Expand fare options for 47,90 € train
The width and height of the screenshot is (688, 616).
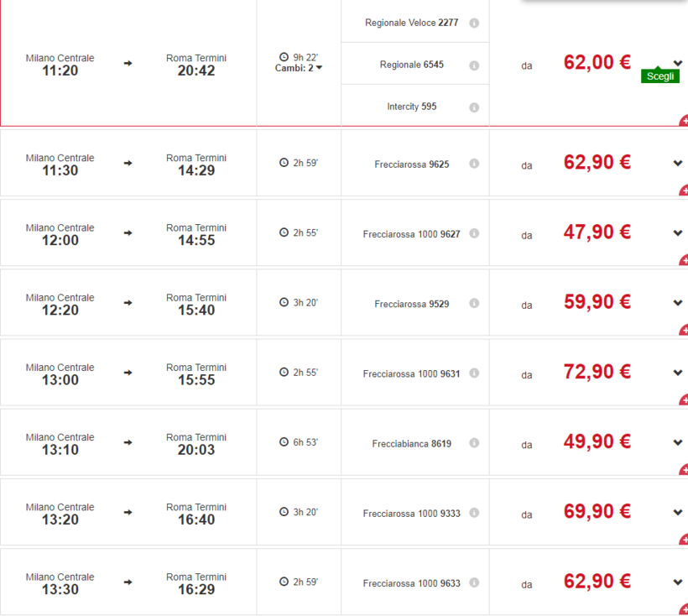click(678, 233)
